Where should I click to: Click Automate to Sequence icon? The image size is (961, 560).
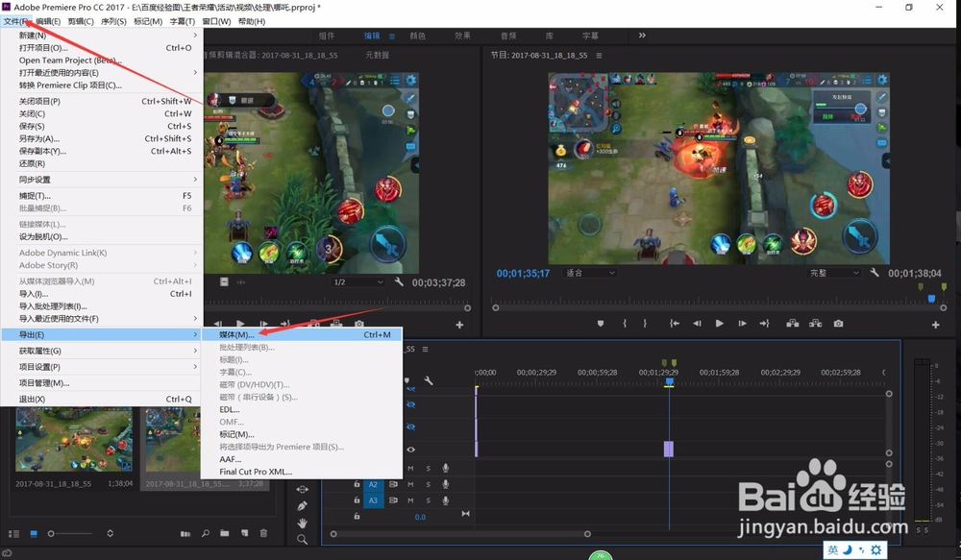tap(185, 534)
